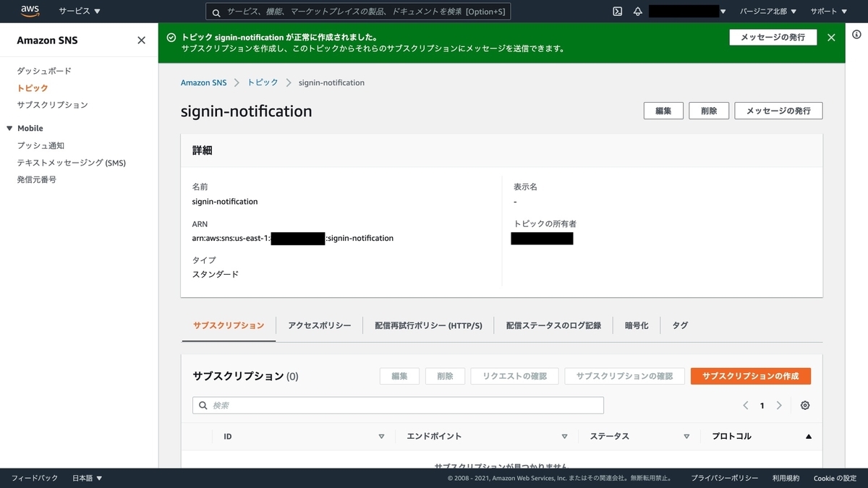
Task: Open the notifications bell icon
Action: coord(637,12)
